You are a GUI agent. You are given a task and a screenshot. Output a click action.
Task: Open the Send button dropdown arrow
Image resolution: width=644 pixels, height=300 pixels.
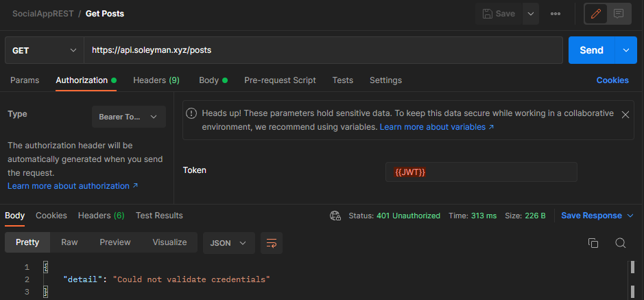[625, 50]
